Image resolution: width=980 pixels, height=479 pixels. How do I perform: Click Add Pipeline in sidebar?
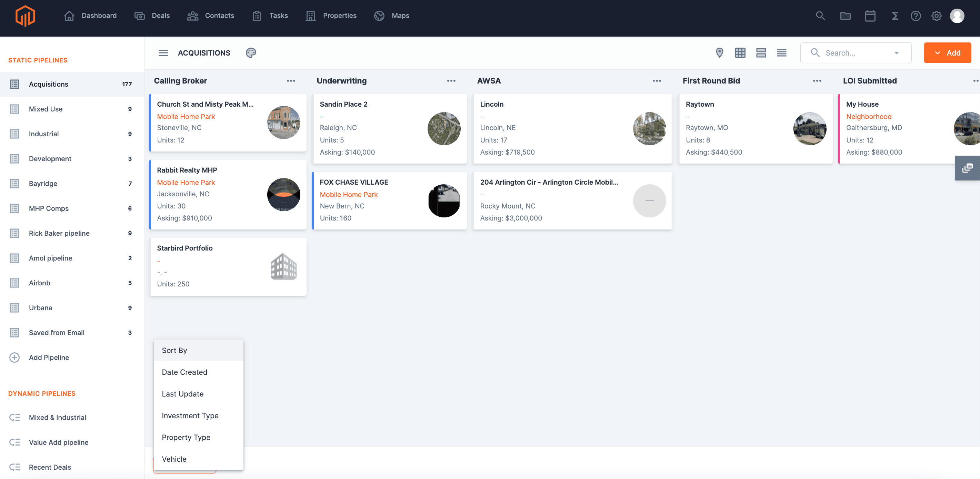pos(49,357)
